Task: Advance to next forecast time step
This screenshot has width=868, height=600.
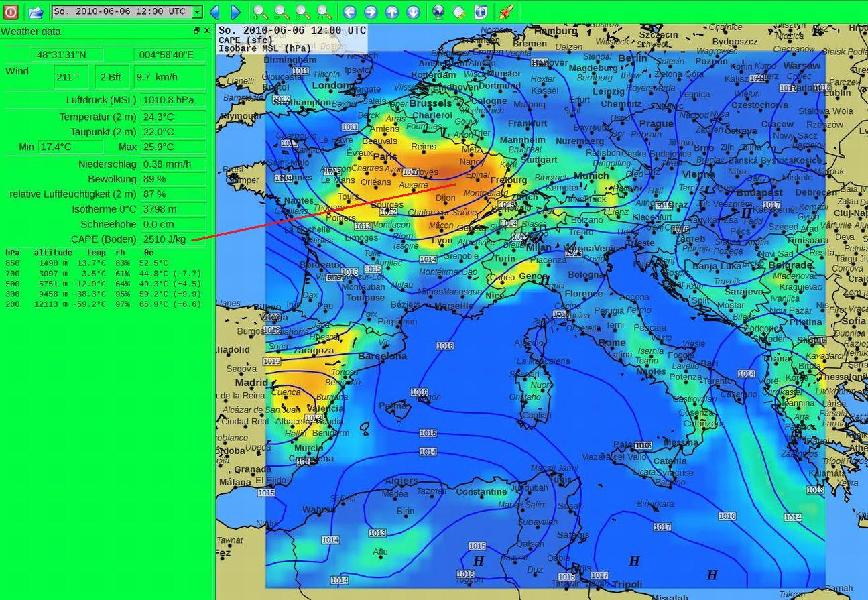Action: (x=235, y=12)
